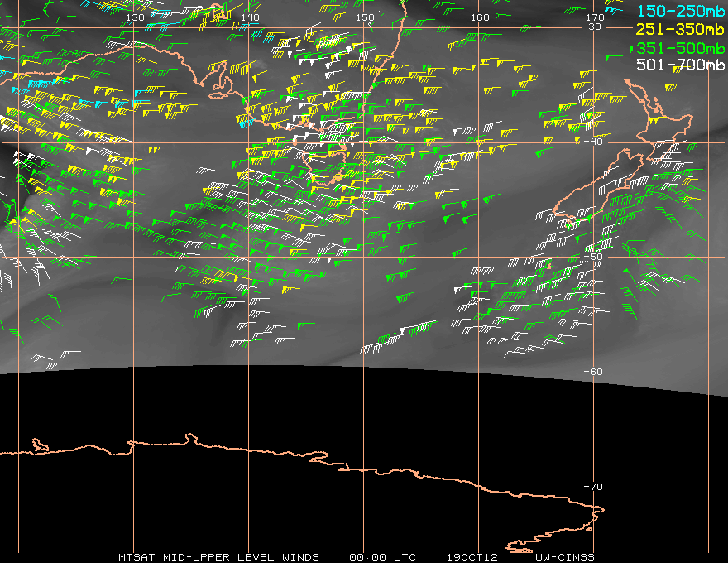Click the MTSAT MID-UPPER LEVEL WINDS title
The image size is (728, 563).
click(218, 557)
